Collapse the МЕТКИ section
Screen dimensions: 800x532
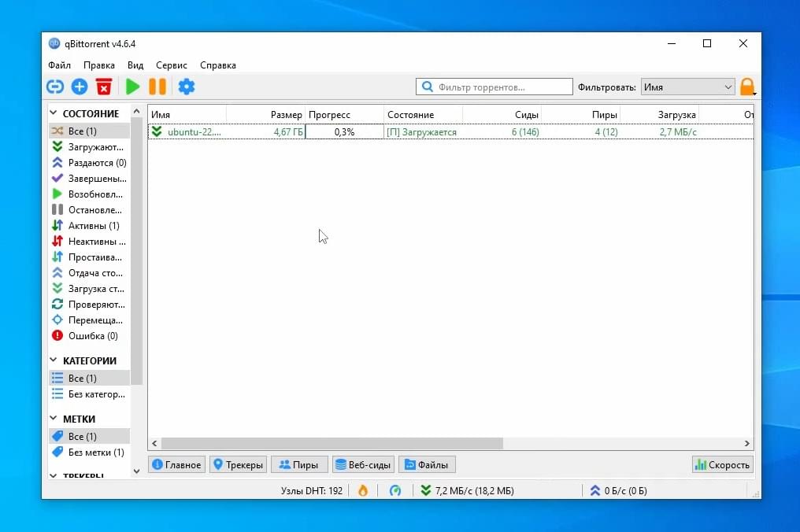coord(53,418)
